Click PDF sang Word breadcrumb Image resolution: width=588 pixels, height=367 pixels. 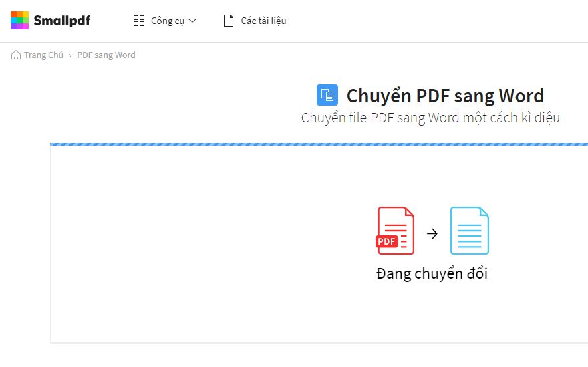[106, 55]
